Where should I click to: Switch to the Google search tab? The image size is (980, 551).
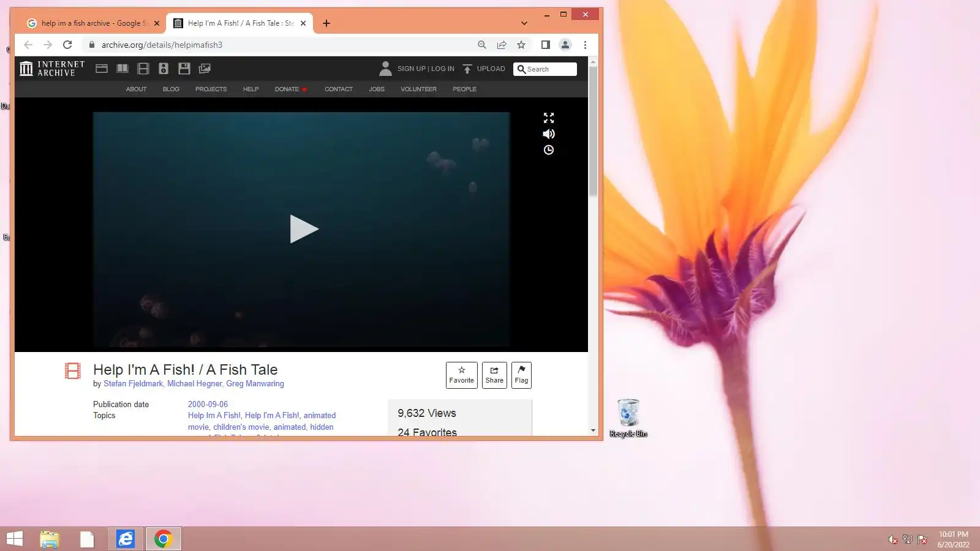[93, 23]
